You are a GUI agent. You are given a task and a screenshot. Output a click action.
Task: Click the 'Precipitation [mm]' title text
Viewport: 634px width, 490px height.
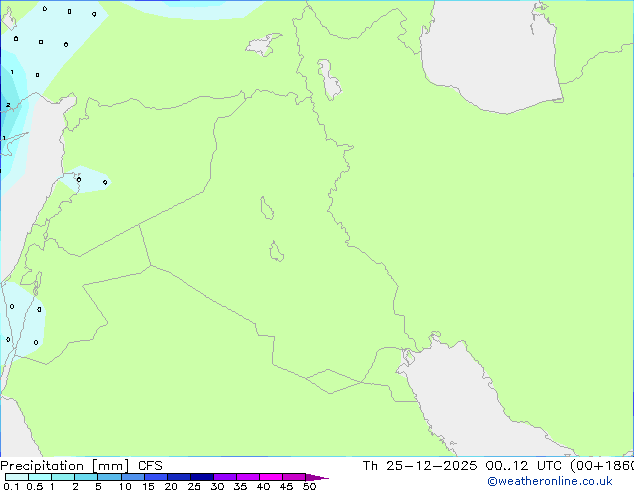coord(65,466)
